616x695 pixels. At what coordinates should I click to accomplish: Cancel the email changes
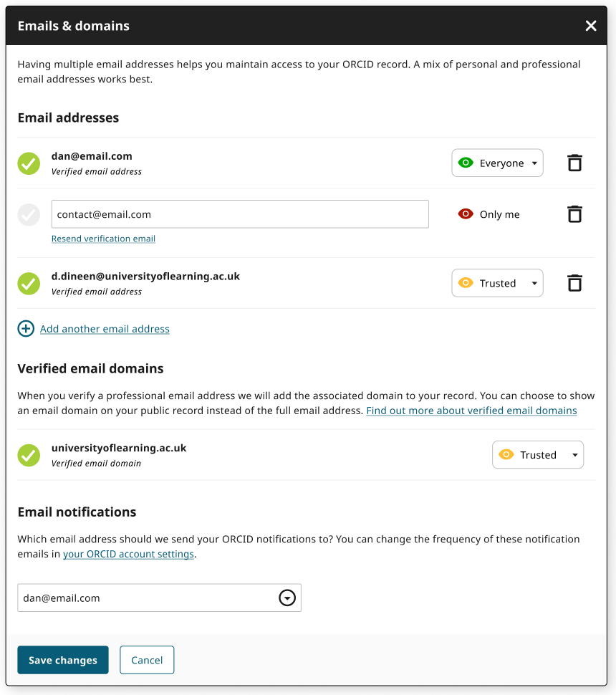(x=147, y=660)
